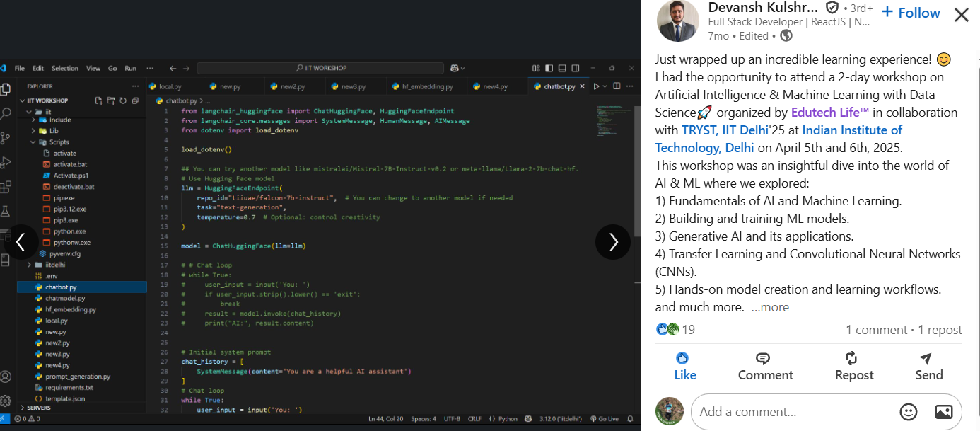This screenshot has height=431, width=980.
Task: Open the emoji picker in comment box
Action: (908, 412)
